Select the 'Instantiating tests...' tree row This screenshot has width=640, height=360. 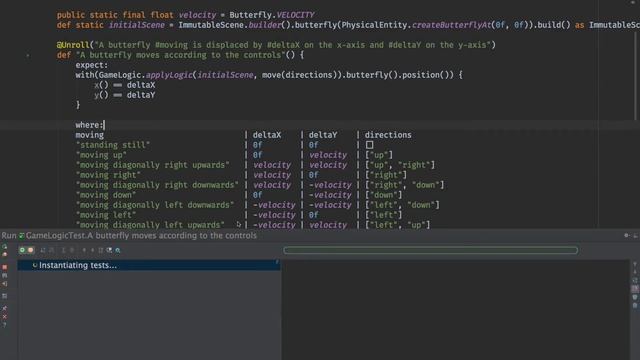click(149, 265)
